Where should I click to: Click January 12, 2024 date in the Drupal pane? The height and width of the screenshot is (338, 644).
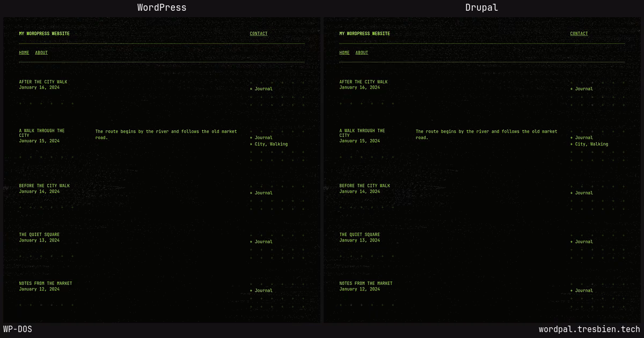(x=360, y=289)
